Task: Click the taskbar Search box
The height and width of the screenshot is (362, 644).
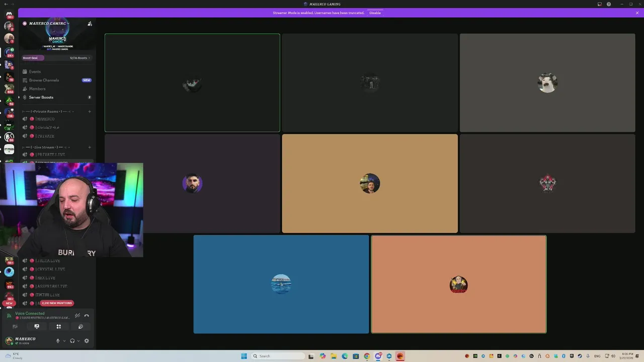Action: pos(278,356)
